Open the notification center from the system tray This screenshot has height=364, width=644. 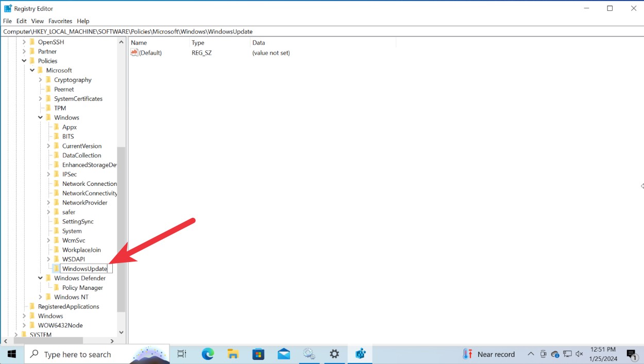pyautogui.click(x=632, y=354)
